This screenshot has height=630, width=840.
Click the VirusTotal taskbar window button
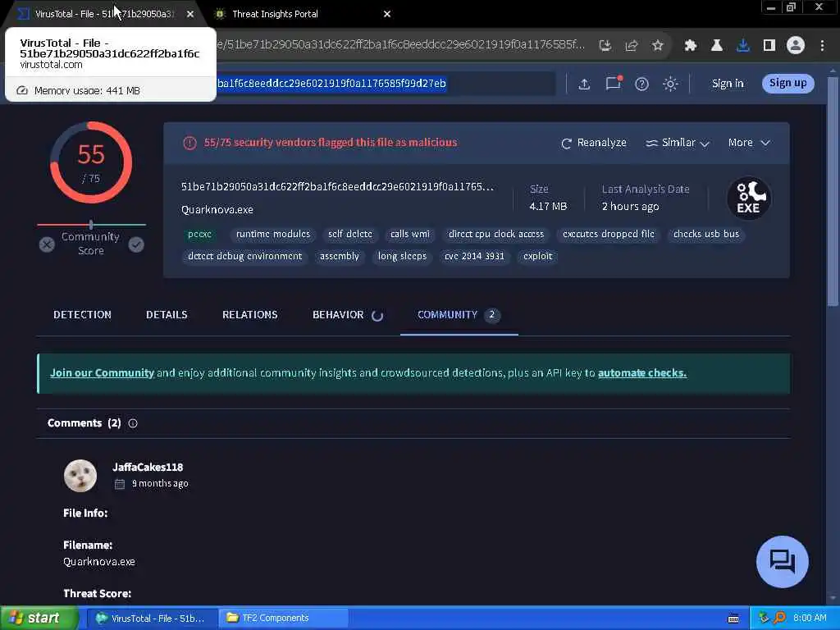click(152, 619)
